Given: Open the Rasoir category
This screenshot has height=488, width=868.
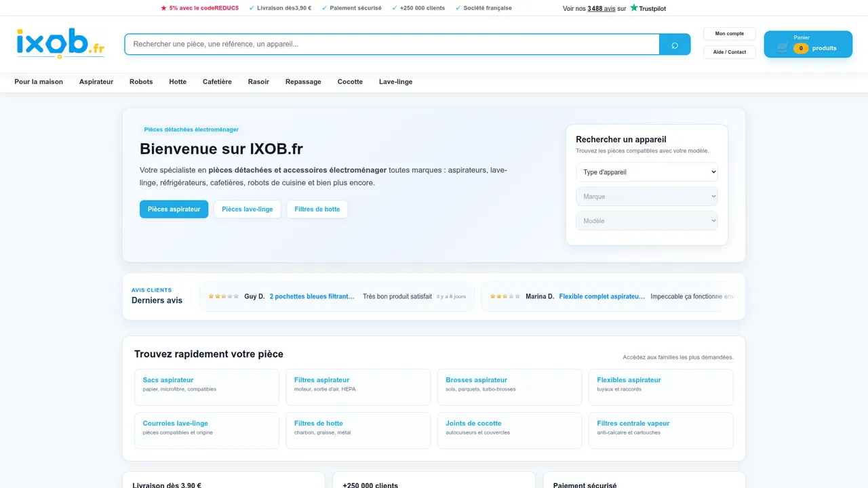Looking at the screenshot, I should pyautogui.click(x=258, y=82).
